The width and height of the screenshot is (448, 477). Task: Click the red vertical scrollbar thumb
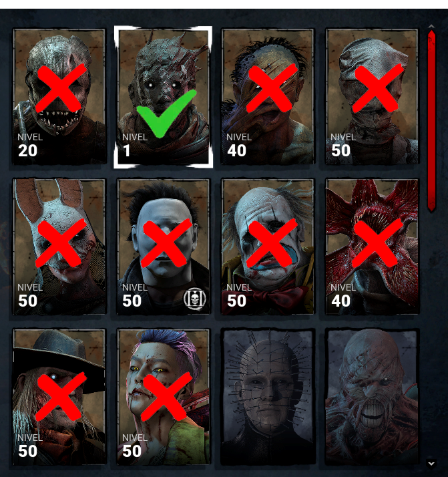pos(431,121)
